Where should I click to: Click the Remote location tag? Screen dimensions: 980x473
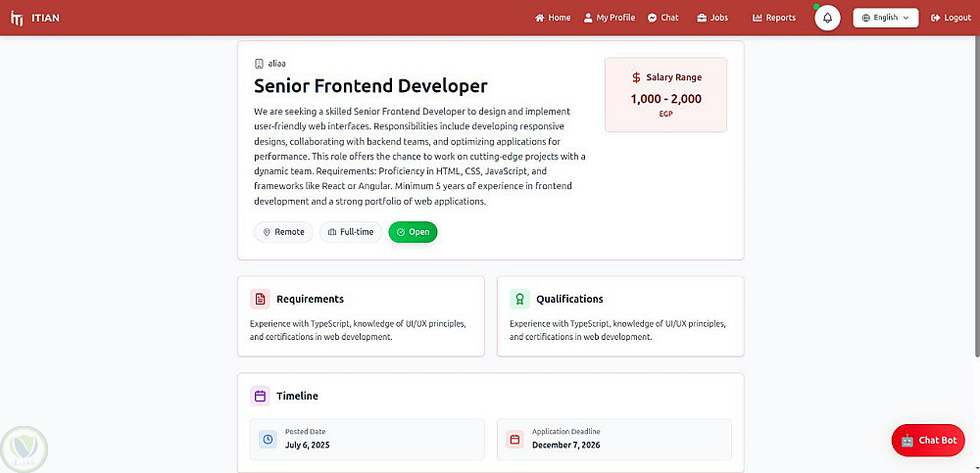283,232
